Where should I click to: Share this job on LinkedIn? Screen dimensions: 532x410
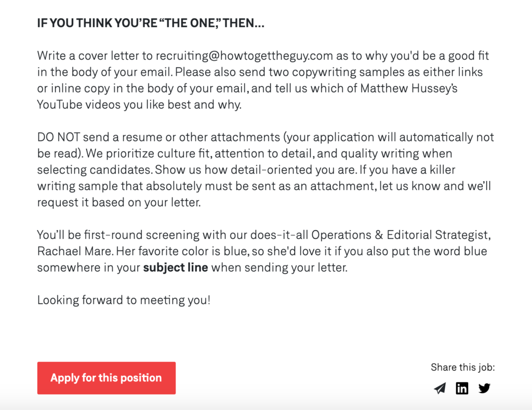[462, 388]
